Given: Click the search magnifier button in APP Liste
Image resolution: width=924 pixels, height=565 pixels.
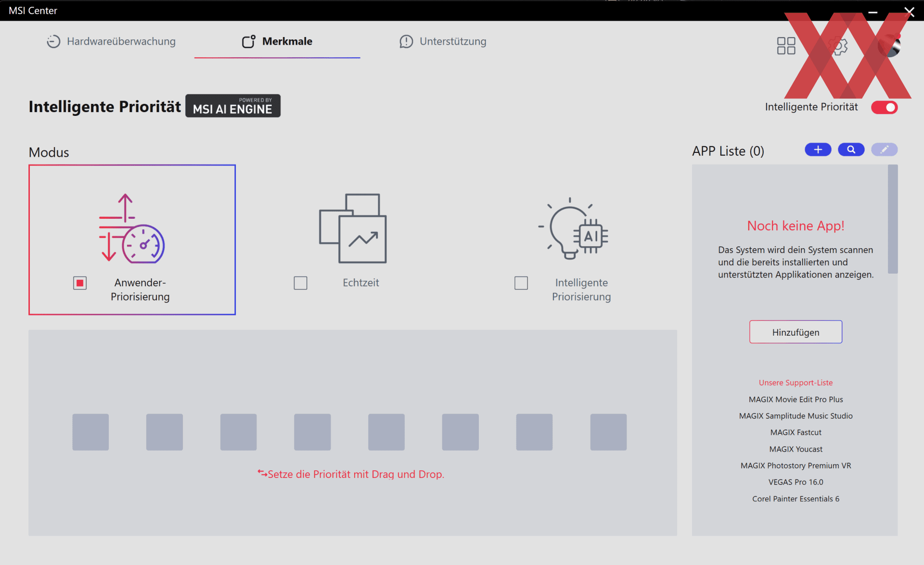Looking at the screenshot, I should coord(851,150).
